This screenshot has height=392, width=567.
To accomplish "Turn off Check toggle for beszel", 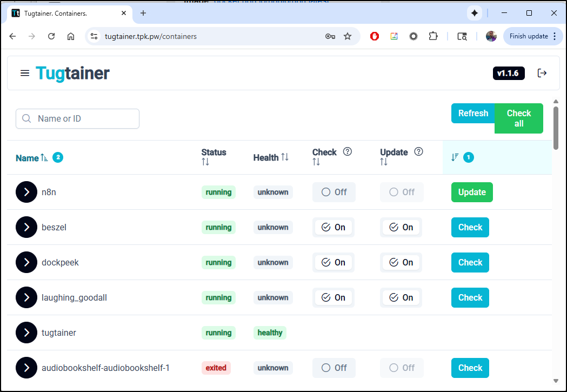I will [333, 228].
